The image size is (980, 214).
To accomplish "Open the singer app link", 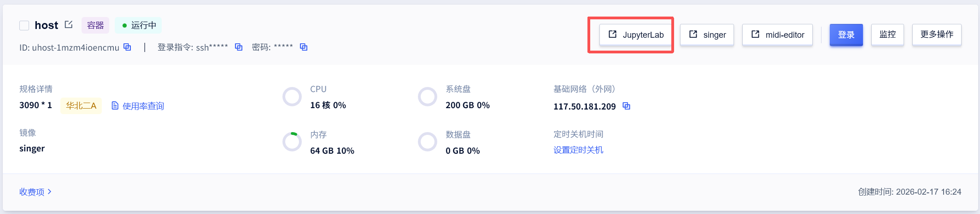I will (x=707, y=35).
